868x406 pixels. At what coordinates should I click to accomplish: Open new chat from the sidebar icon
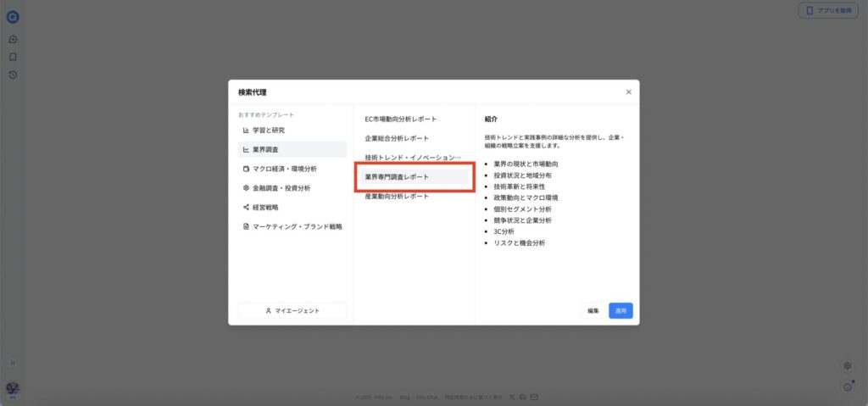tap(13, 39)
